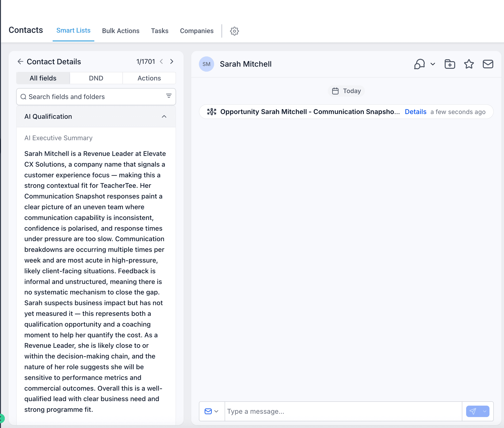Click the conversation assign head icon
The width and height of the screenshot is (504, 428).
click(419, 64)
